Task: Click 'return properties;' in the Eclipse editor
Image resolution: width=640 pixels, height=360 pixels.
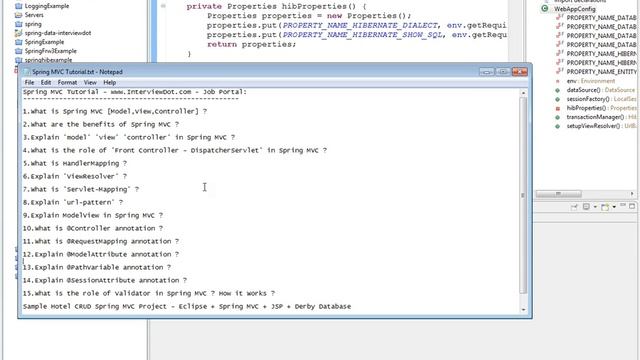Action: coord(251,44)
